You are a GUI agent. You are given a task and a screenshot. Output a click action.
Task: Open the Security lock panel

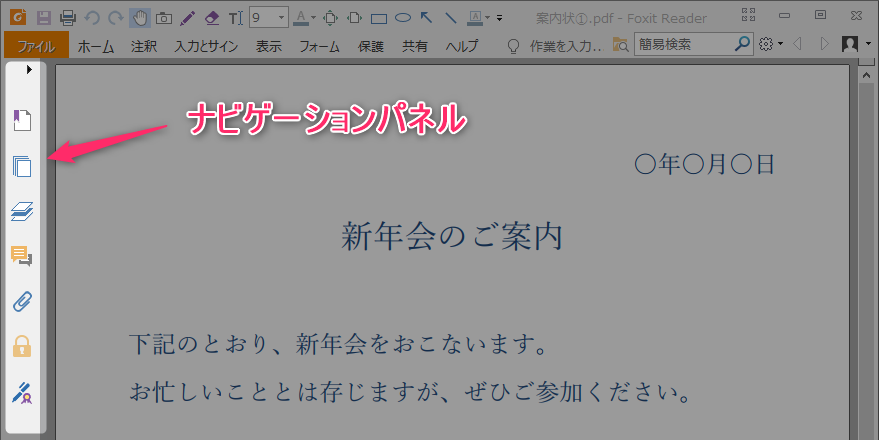point(22,346)
